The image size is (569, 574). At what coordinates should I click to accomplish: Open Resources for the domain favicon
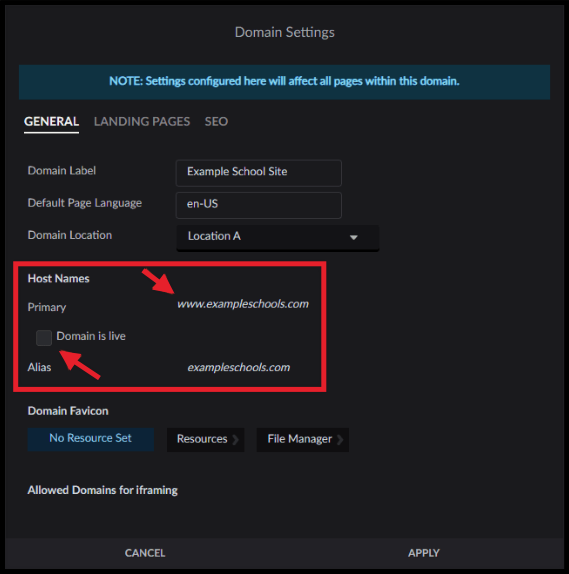pos(205,439)
